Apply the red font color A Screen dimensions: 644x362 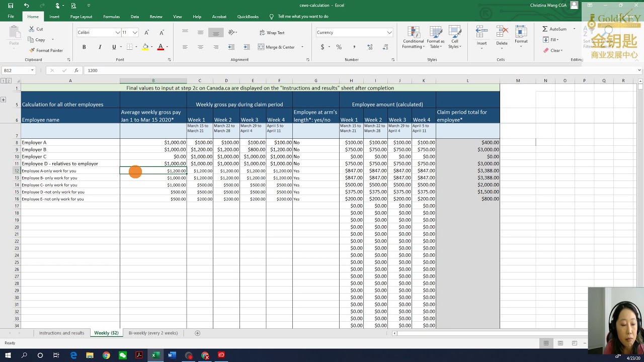pyautogui.click(x=160, y=47)
